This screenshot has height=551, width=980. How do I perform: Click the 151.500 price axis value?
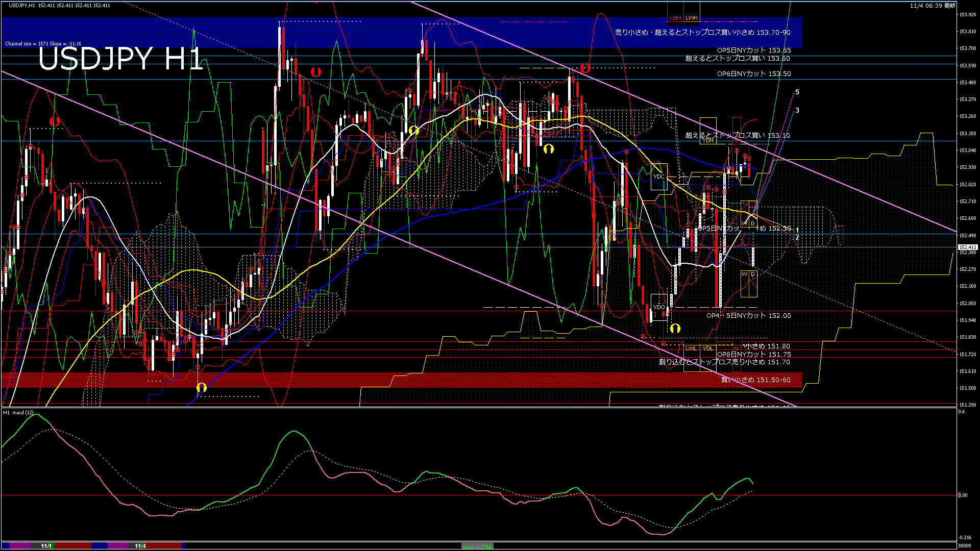point(968,388)
